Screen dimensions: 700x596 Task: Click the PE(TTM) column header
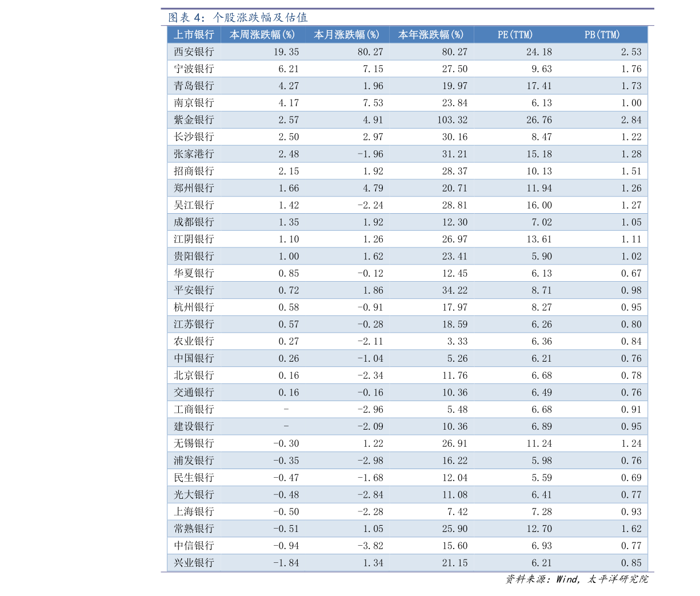515,35
